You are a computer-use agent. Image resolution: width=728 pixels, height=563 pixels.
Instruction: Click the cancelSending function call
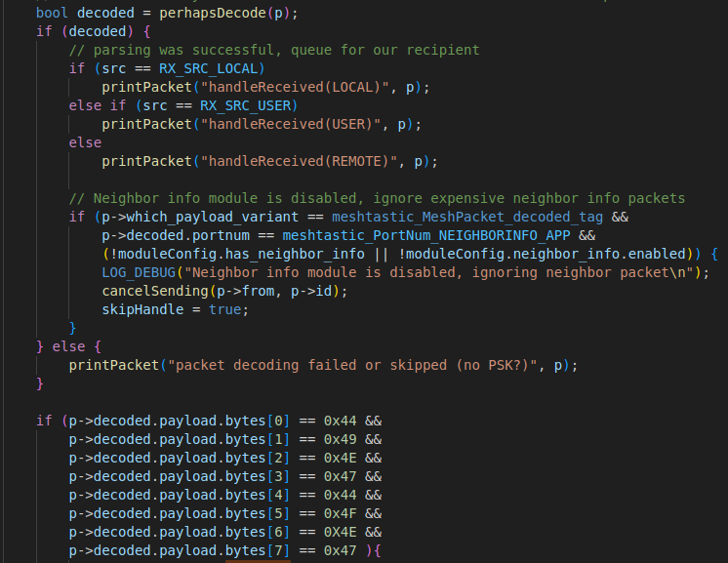coord(155,291)
